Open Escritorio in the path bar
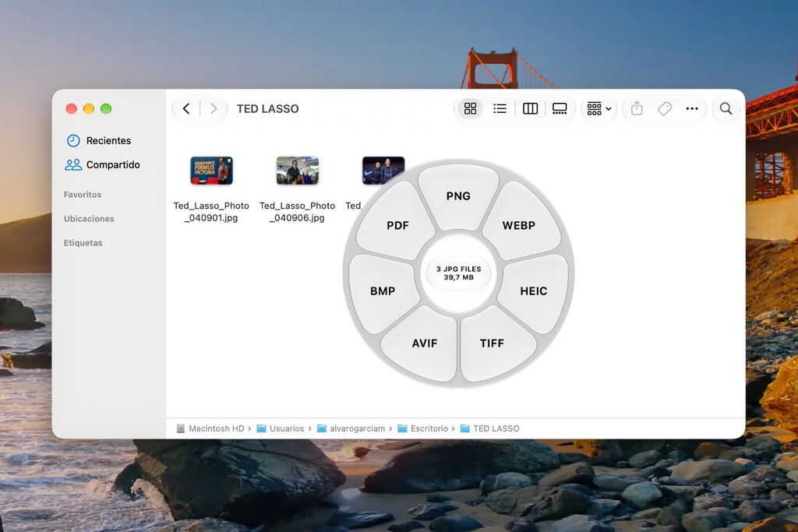The height and width of the screenshot is (532, 798). pos(423,428)
